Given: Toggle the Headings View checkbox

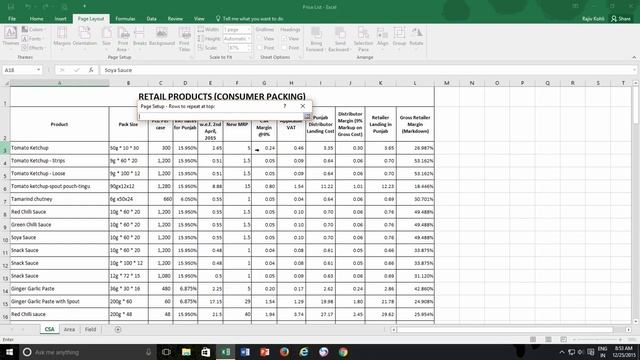Looking at the screenshot, I should [x=284, y=38].
